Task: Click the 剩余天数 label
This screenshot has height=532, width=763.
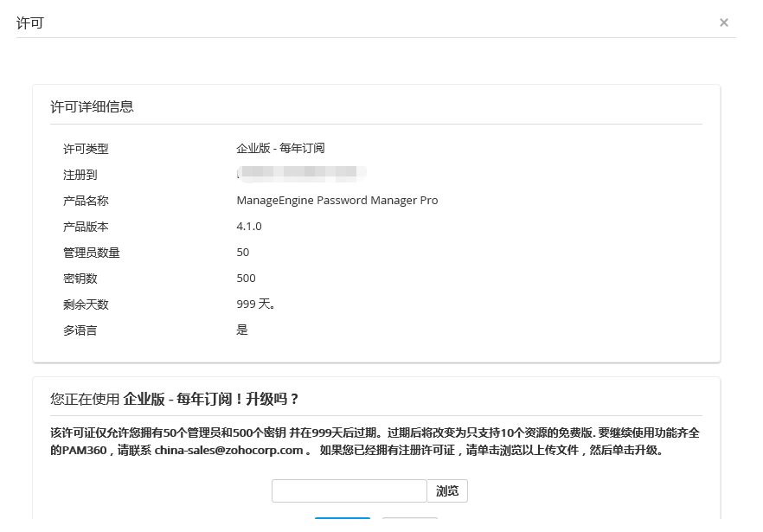Action: coord(86,304)
